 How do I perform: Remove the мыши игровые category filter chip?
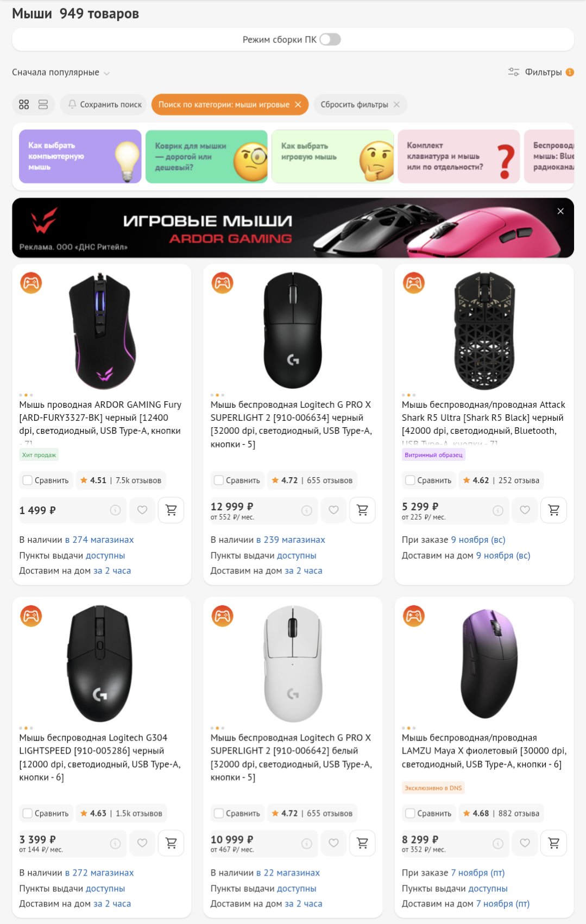(298, 104)
